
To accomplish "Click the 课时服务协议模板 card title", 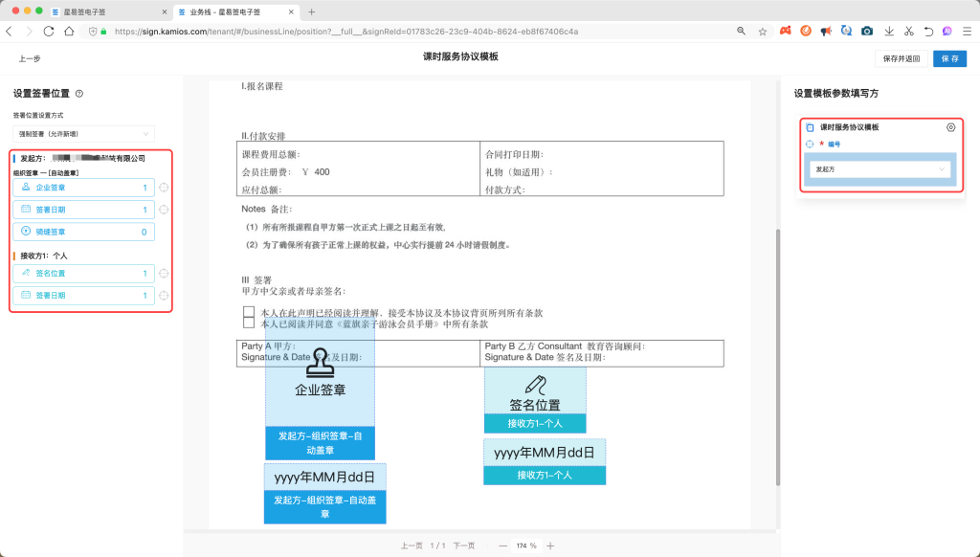I will [x=850, y=127].
